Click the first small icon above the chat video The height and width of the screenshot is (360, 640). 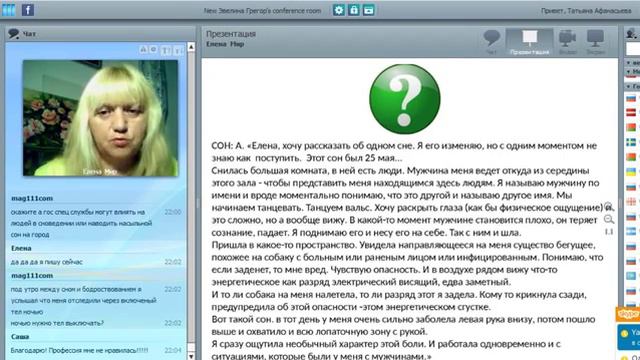(143, 49)
